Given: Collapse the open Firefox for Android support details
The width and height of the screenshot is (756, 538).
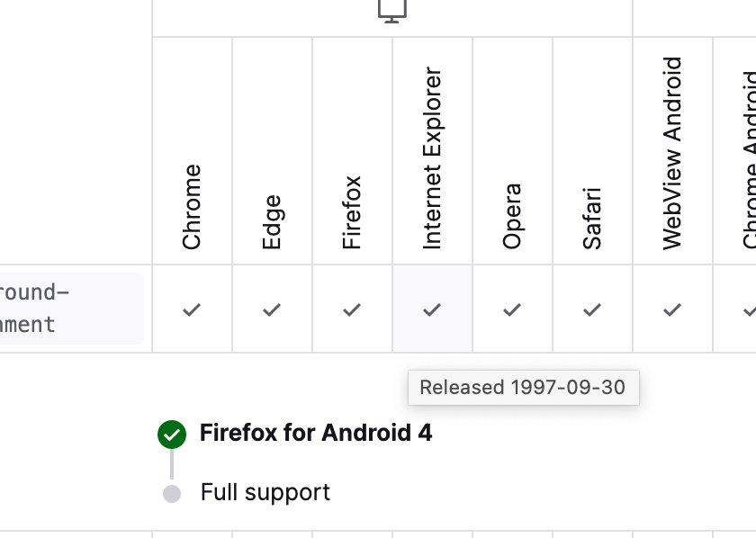Looking at the screenshot, I should pyautogui.click(x=352, y=309).
